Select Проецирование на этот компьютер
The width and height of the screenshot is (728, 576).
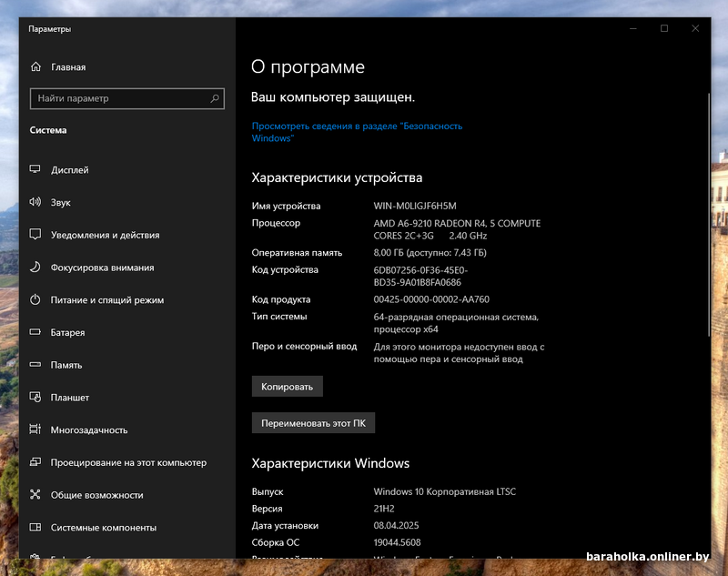click(127, 462)
